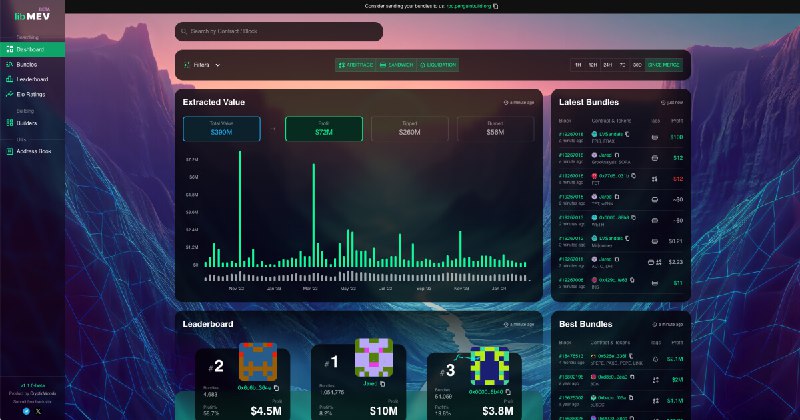The width and height of the screenshot is (800, 420).
Task: Toggle the Liquidation filter
Action: (x=437, y=65)
